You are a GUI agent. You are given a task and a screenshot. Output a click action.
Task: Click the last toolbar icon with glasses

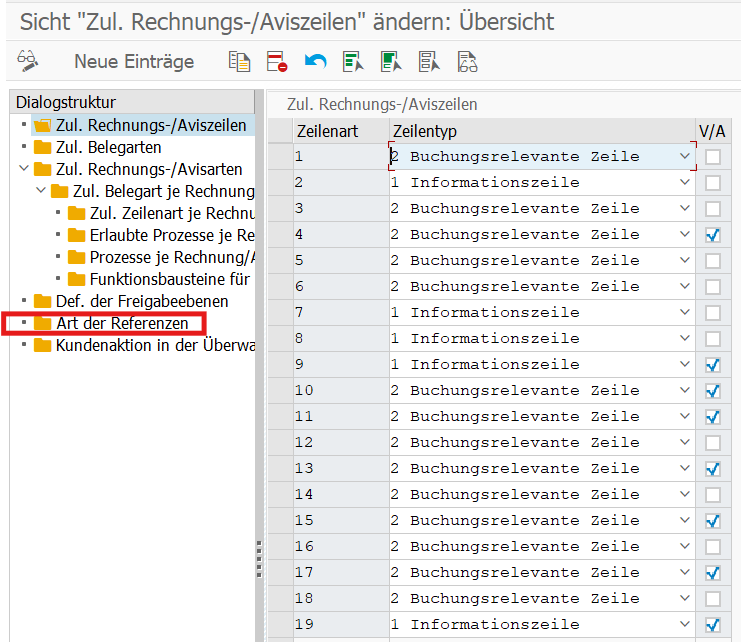point(467,62)
